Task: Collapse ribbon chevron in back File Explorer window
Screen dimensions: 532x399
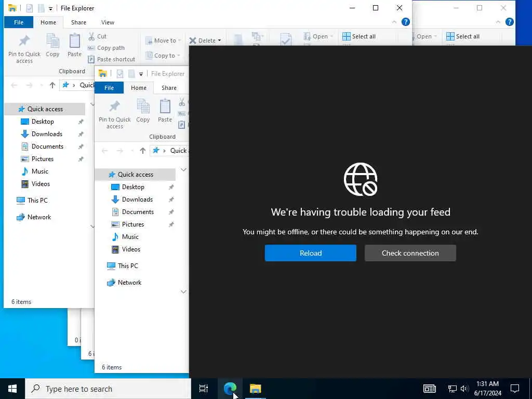Action: (x=394, y=22)
